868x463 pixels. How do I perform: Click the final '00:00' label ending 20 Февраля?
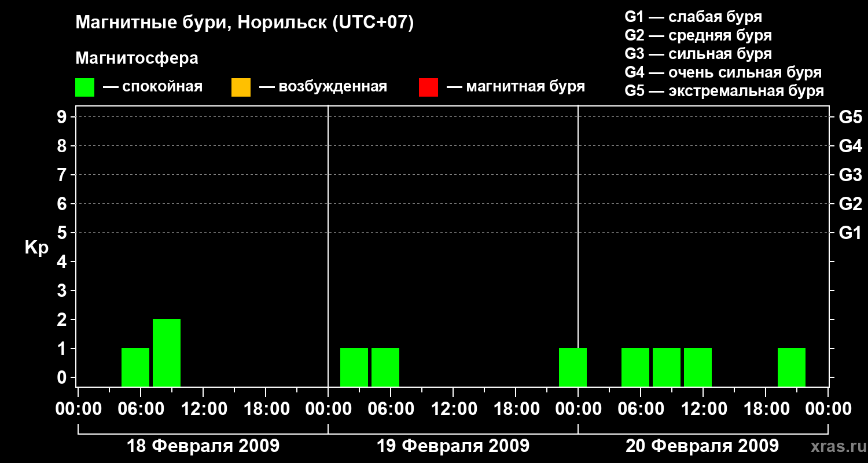click(828, 409)
